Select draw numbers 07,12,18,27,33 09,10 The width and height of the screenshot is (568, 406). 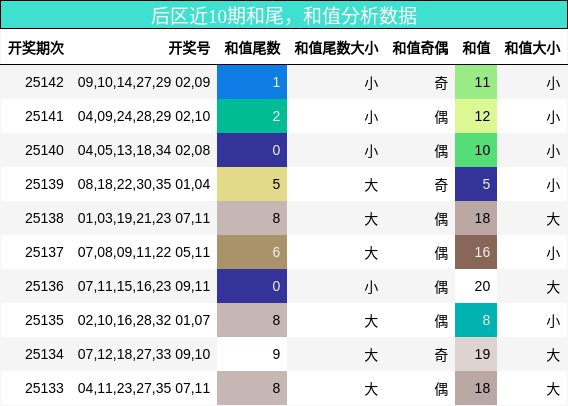click(x=144, y=354)
